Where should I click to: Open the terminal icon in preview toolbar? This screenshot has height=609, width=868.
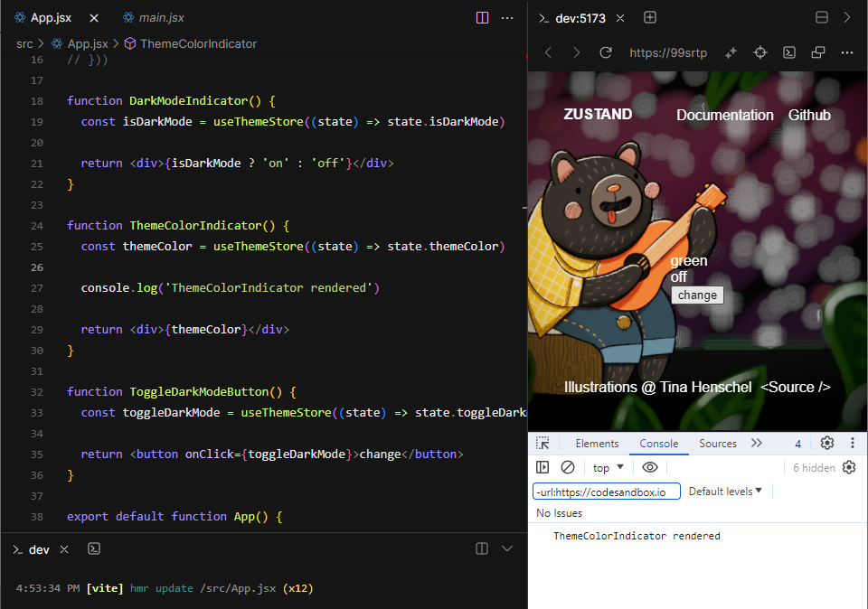789,52
